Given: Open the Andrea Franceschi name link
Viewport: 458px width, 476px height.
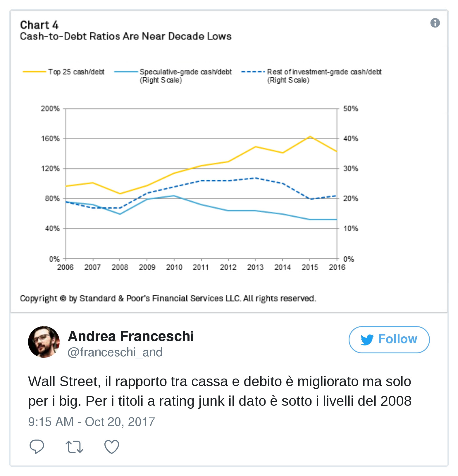Looking at the screenshot, I should coord(131,336).
